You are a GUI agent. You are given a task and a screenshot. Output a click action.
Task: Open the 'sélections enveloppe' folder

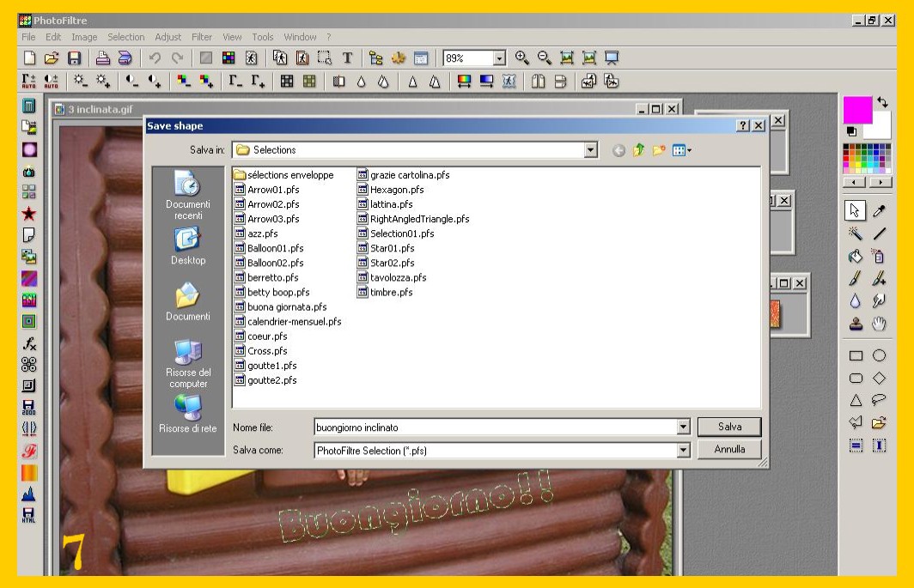[289, 175]
